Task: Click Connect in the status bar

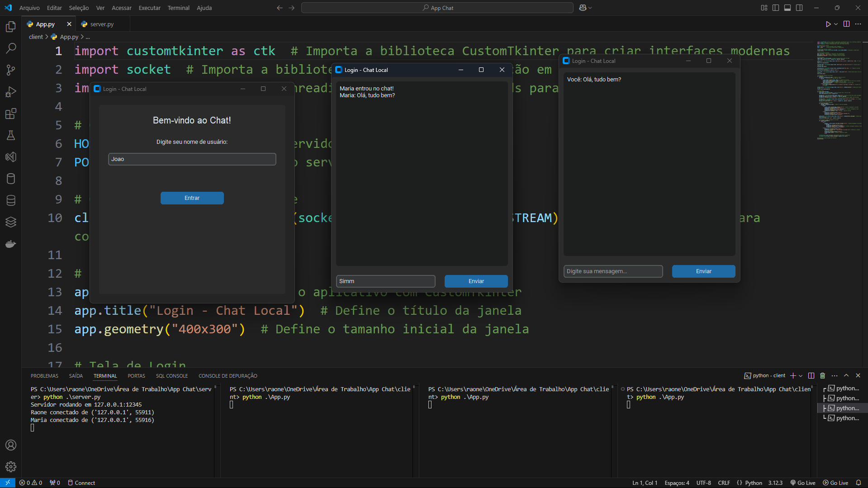Action: (81, 483)
